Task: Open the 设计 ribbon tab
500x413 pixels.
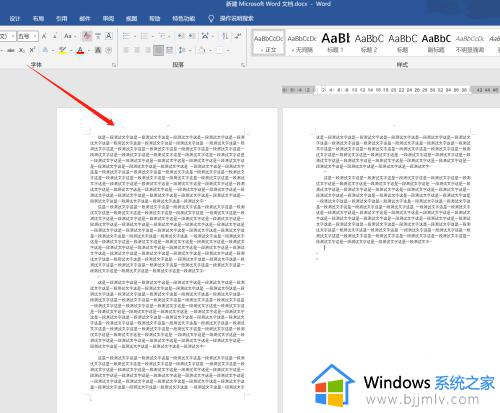Action: (15, 19)
